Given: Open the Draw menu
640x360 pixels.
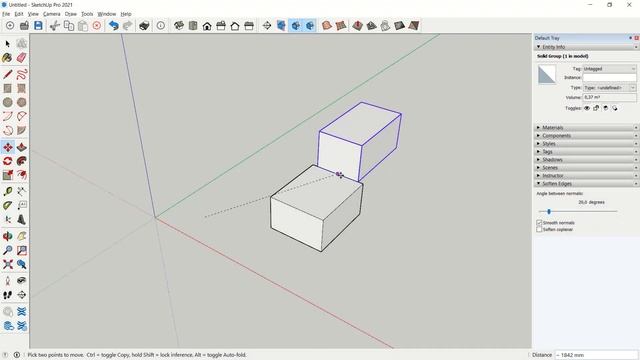Looking at the screenshot, I should 71,14.
